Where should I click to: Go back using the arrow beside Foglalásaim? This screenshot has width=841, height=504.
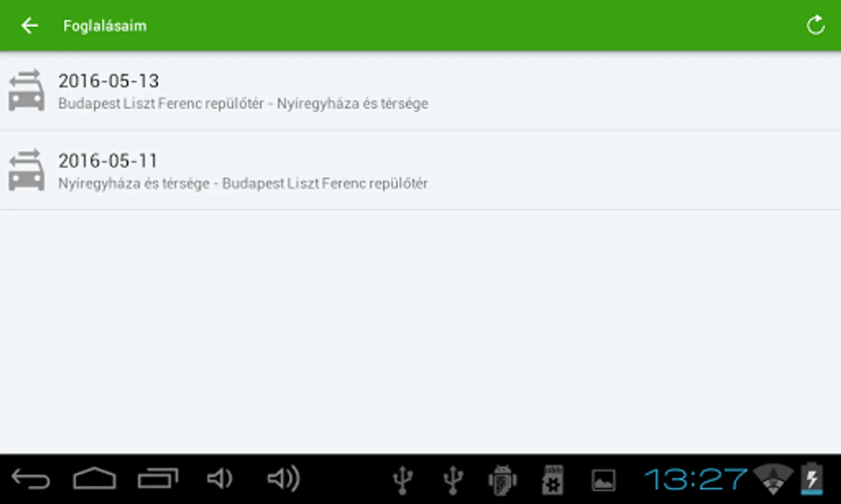29,25
